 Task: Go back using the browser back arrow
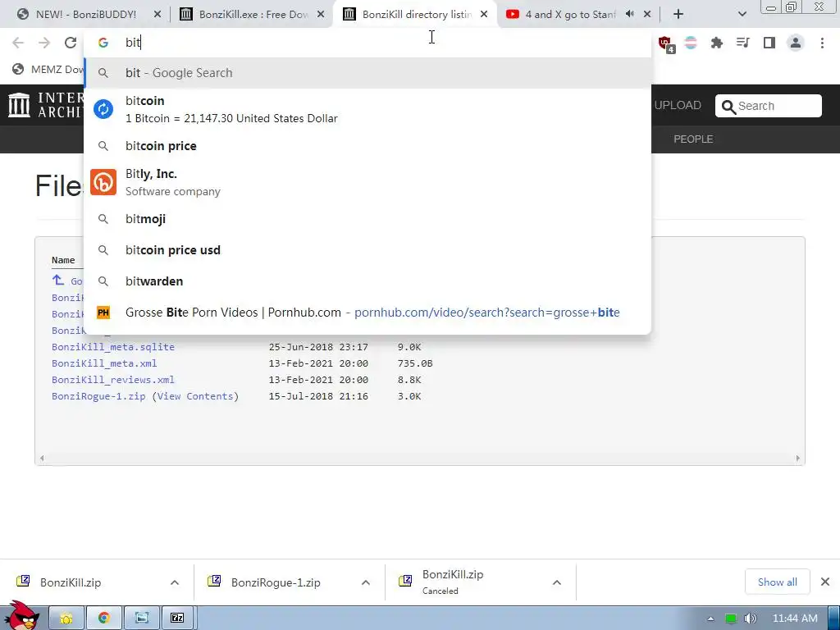[x=18, y=43]
